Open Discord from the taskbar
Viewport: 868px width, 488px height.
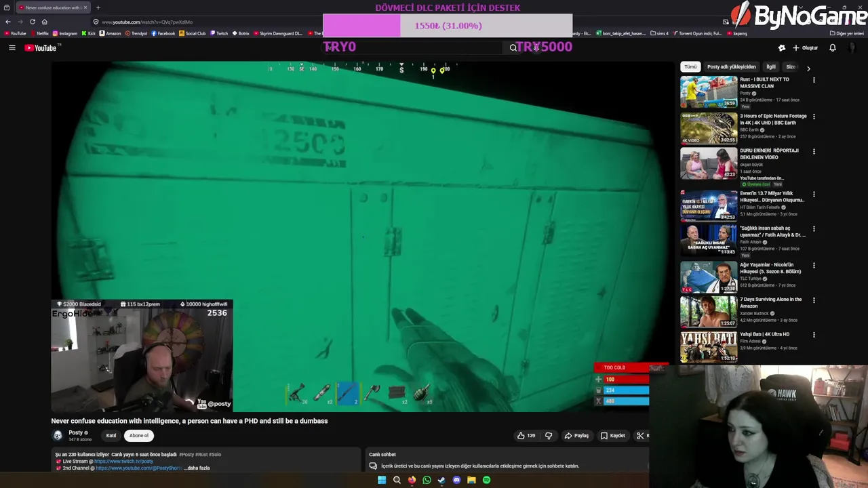[456, 480]
